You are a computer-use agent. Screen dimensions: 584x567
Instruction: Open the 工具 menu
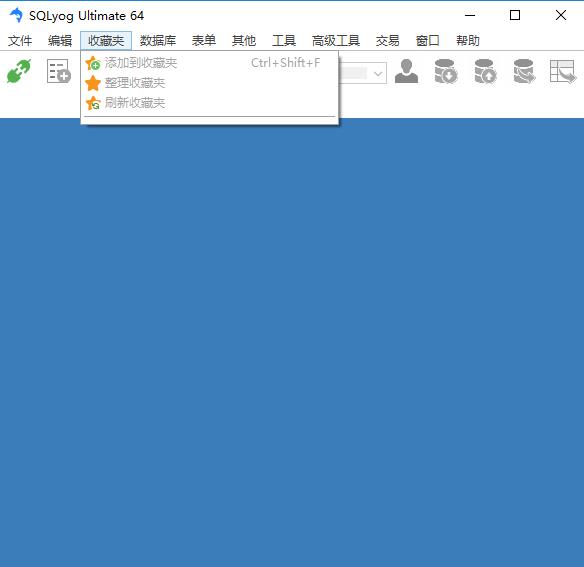284,40
